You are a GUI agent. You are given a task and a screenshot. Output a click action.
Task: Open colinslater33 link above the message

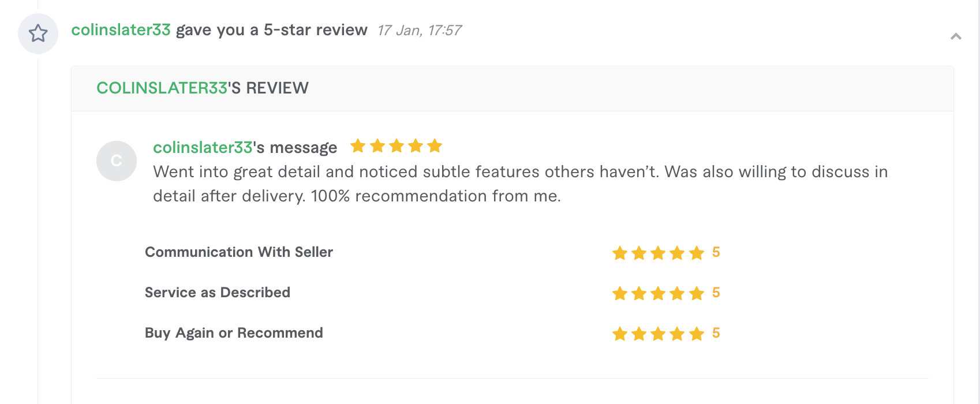(x=203, y=147)
